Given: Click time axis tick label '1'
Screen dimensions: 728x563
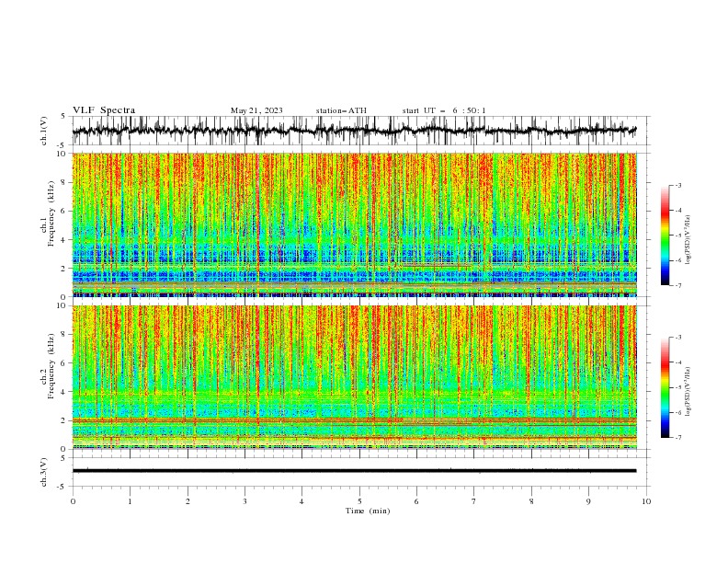Looking at the screenshot, I should coord(130,501).
